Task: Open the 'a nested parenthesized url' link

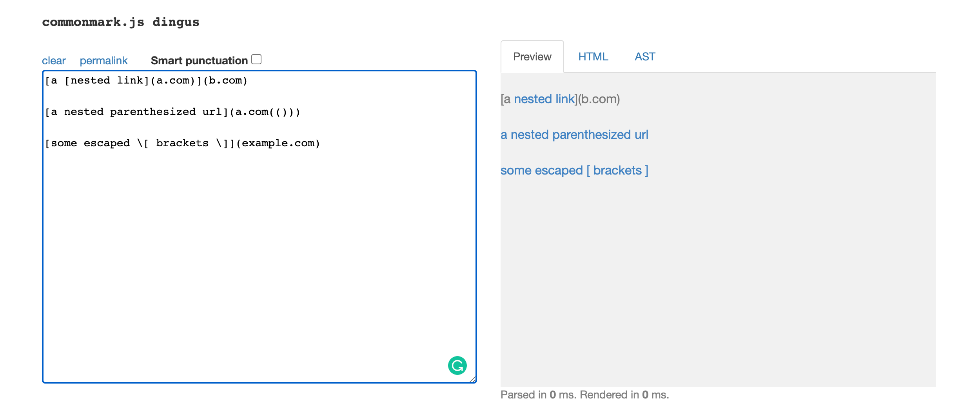Action: [574, 135]
